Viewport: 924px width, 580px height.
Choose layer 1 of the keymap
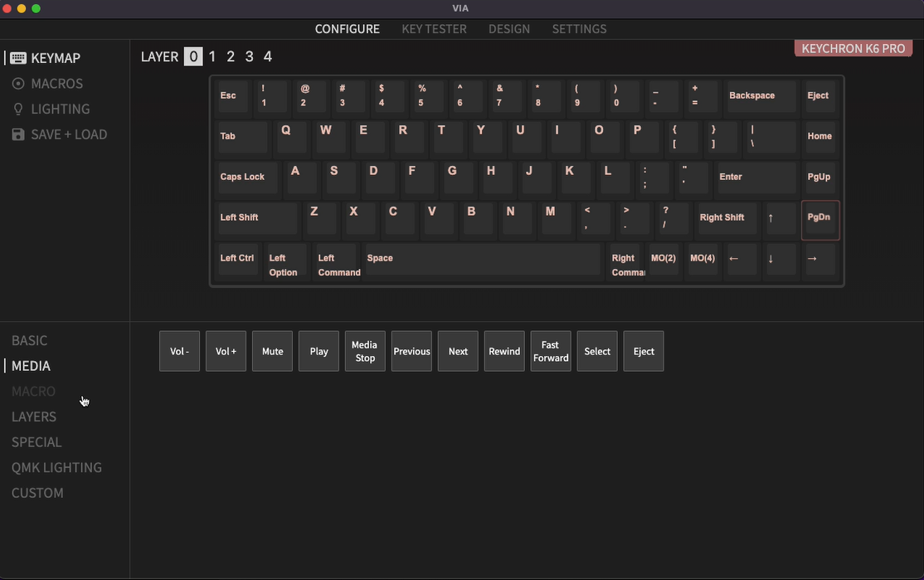pos(212,56)
